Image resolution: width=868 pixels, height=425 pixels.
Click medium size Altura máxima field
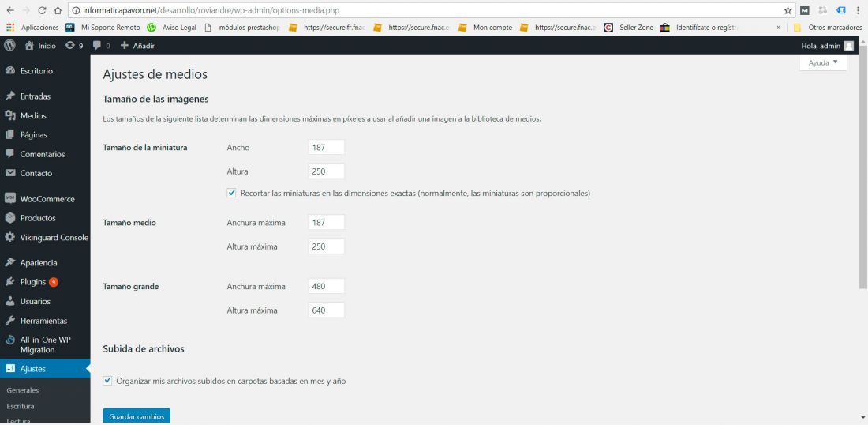click(326, 246)
